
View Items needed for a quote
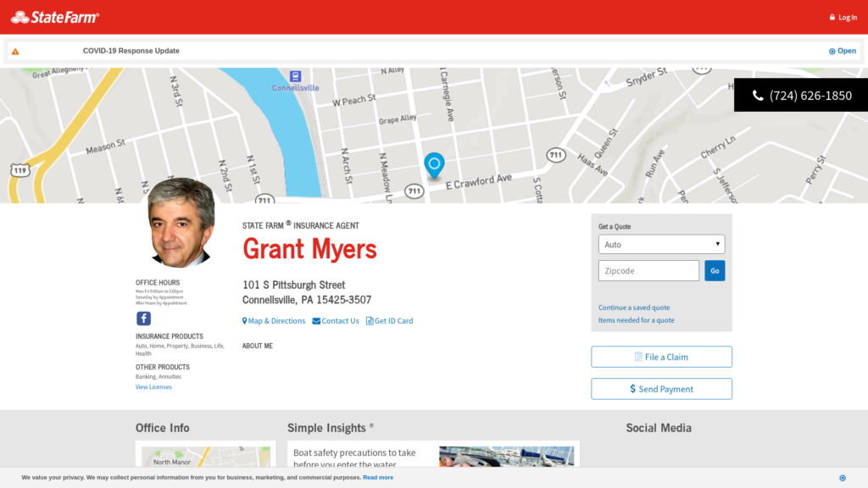pos(637,320)
